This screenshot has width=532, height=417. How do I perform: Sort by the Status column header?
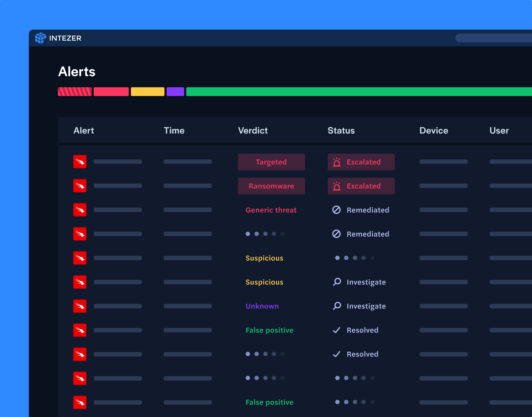341,131
